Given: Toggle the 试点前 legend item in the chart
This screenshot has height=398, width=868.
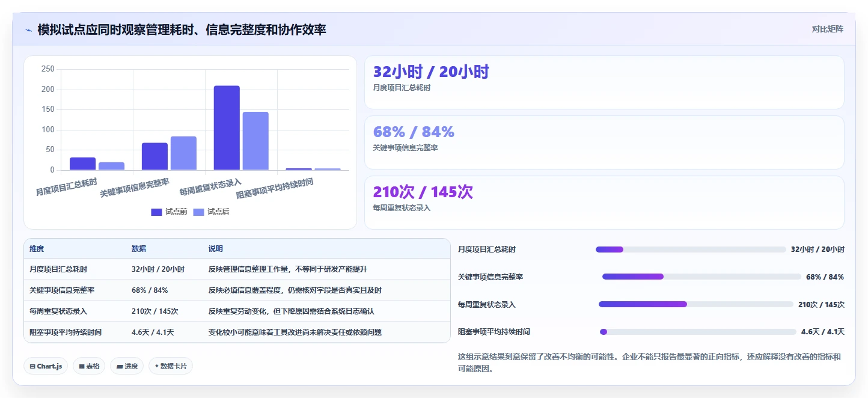Looking at the screenshot, I should (x=169, y=212).
